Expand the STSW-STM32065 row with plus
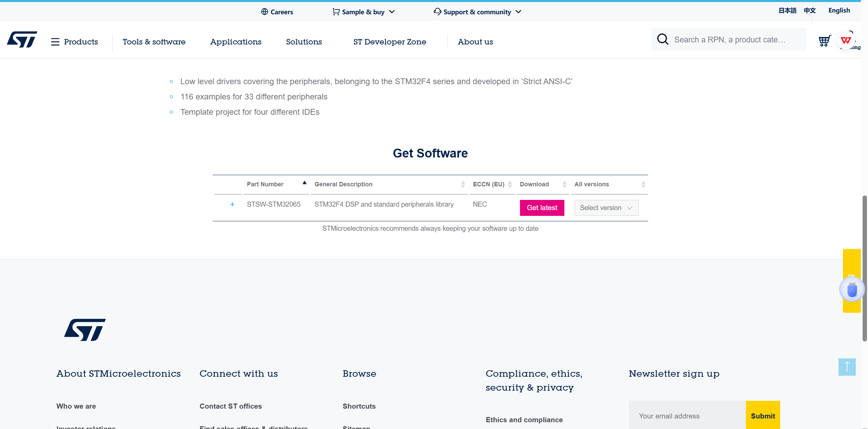 tap(232, 204)
